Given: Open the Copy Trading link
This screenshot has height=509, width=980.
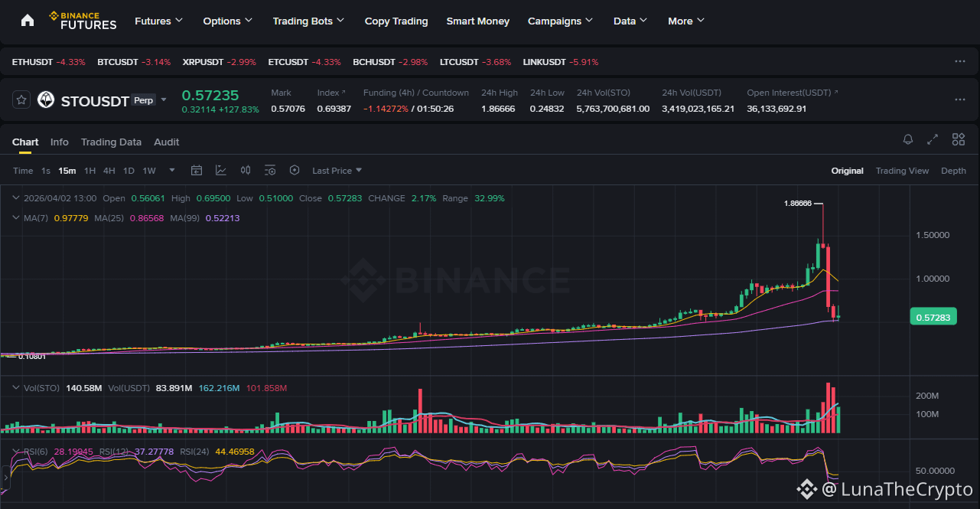Looking at the screenshot, I should 396,21.
